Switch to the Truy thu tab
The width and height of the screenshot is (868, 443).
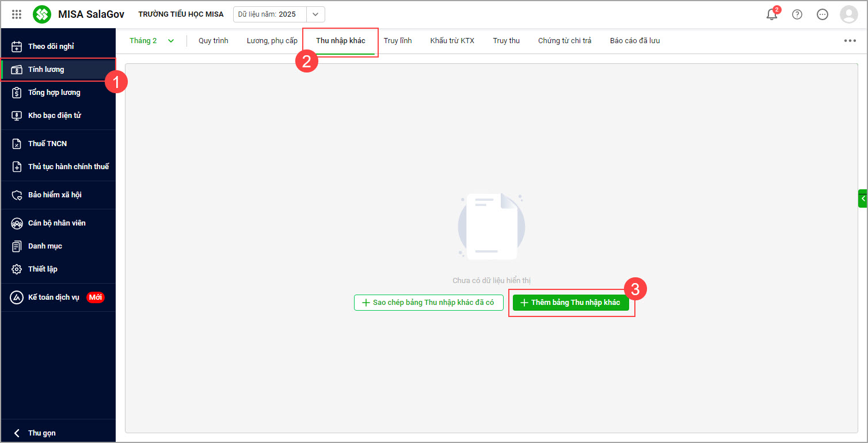coord(507,41)
